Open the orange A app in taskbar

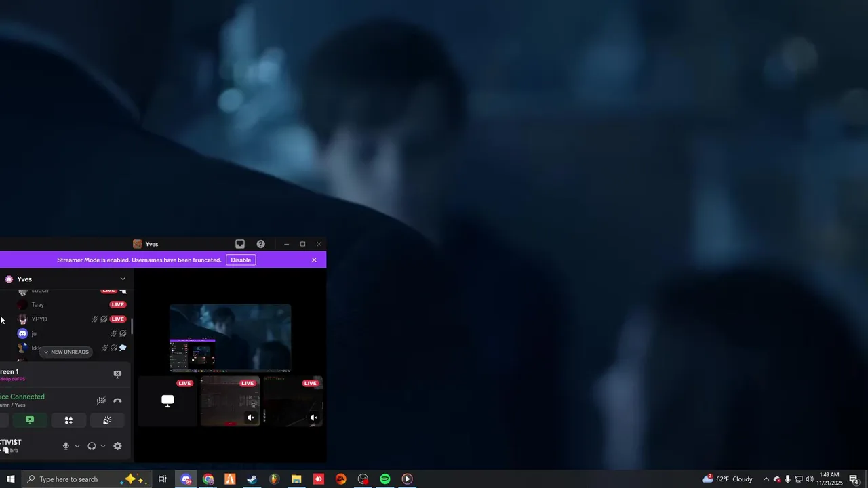pos(230,479)
